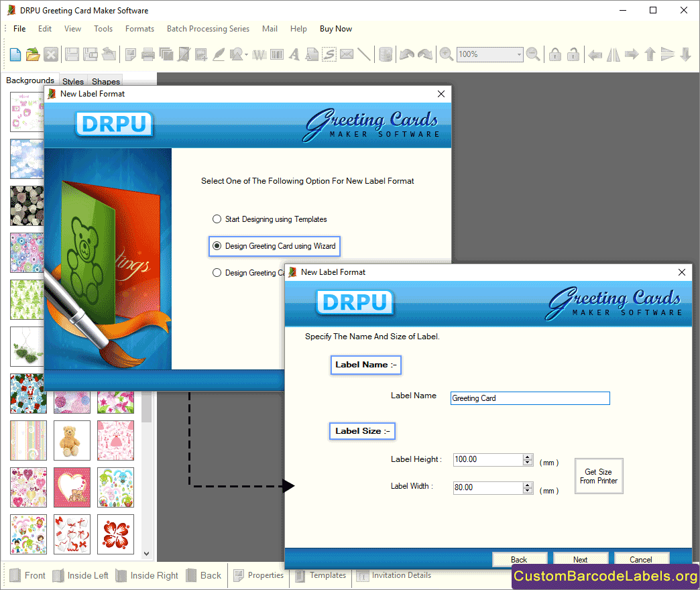The height and width of the screenshot is (590, 700).
Task: Click the WordArt W icon
Action: click(x=259, y=54)
